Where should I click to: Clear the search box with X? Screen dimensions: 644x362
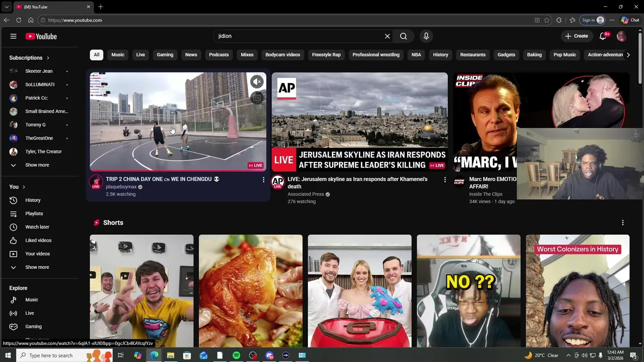(x=387, y=36)
